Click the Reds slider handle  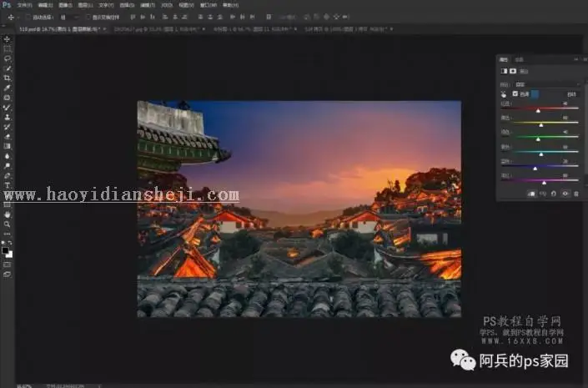(x=538, y=110)
